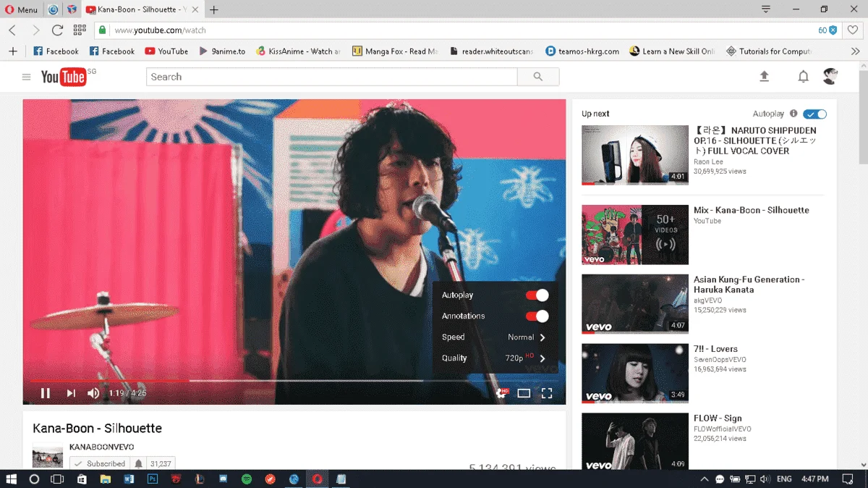Turn off Annotations in player settings
The height and width of the screenshot is (488, 868).
coord(537,316)
